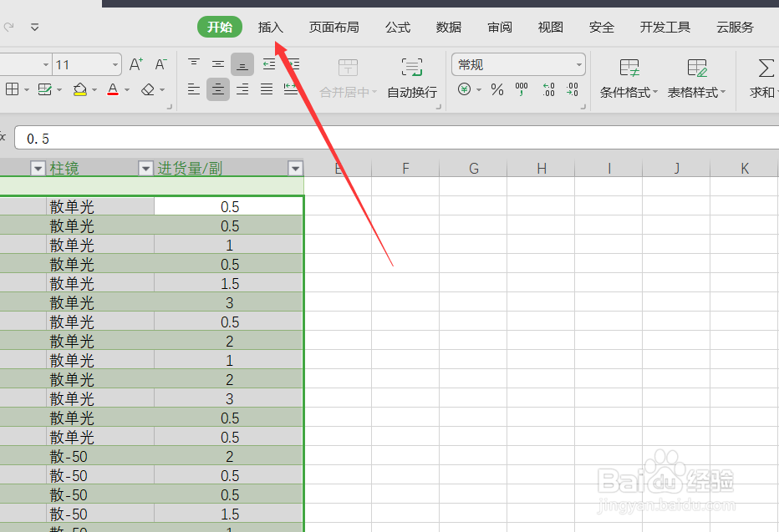Screen dimensions: 779x532
Task: Apply the red font color
Action: pyautogui.click(x=114, y=89)
